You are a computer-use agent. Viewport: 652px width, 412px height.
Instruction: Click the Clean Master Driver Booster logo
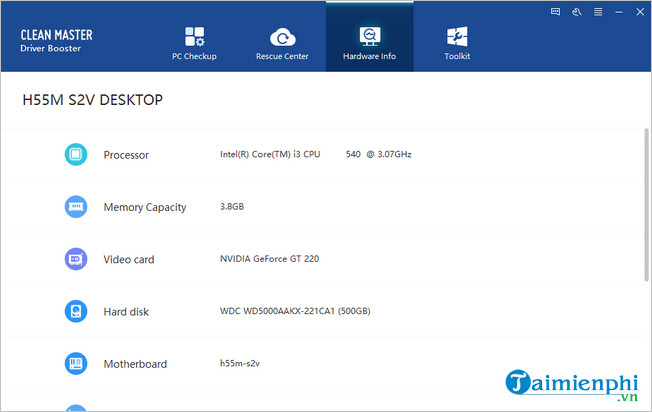click(x=56, y=42)
